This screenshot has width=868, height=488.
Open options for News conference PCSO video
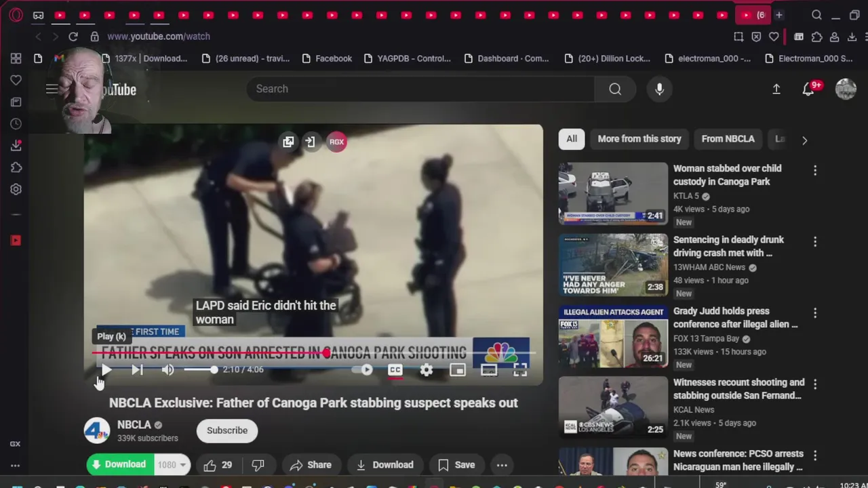point(815,455)
